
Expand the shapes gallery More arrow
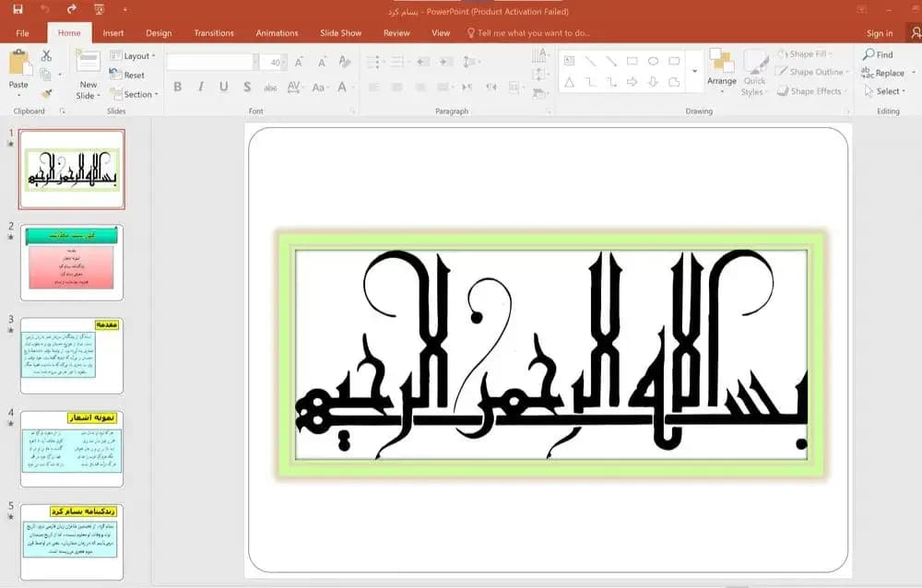click(x=694, y=71)
